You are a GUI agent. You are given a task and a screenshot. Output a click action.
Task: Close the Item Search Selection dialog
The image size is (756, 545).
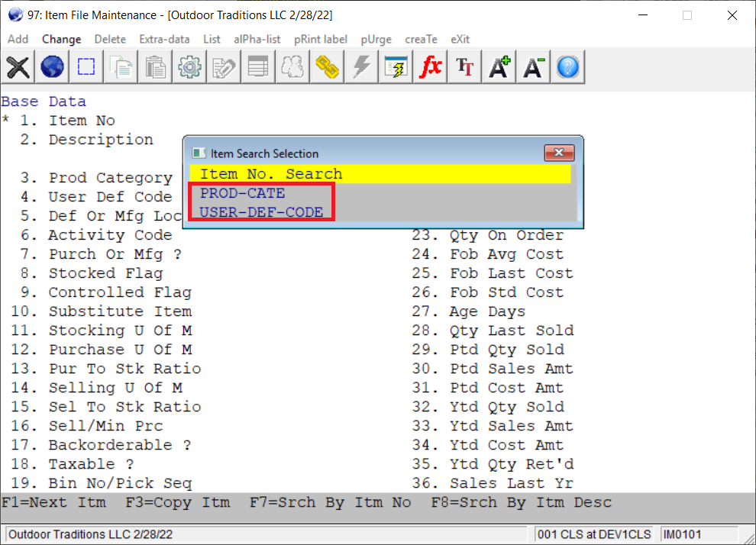coord(559,153)
